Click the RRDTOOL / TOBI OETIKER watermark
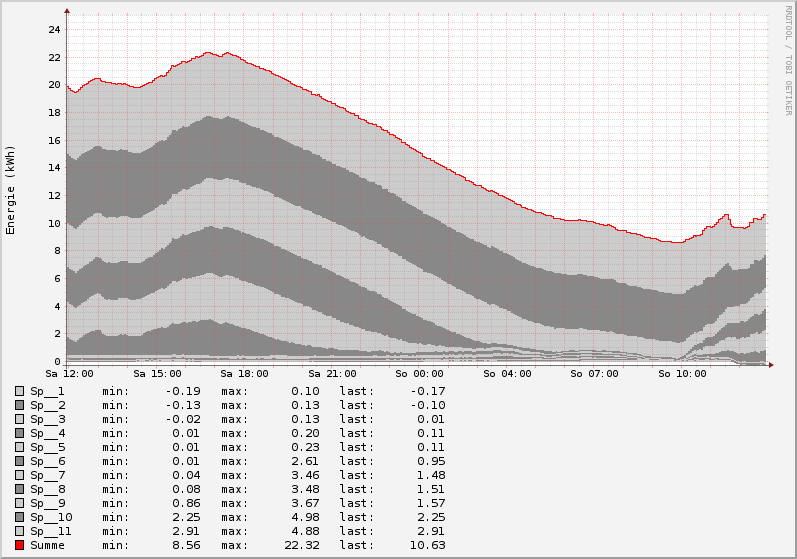The height and width of the screenshot is (559, 797). [x=788, y=59]
